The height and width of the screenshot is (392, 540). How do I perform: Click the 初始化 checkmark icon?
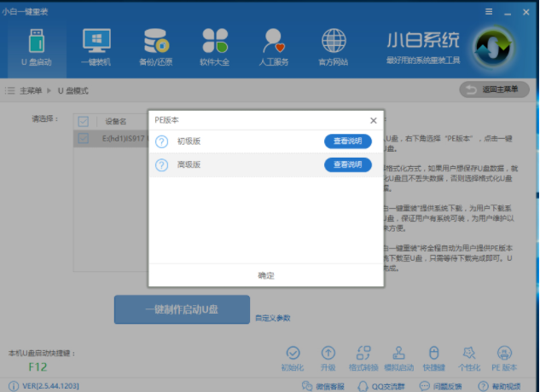click(292, 353)
